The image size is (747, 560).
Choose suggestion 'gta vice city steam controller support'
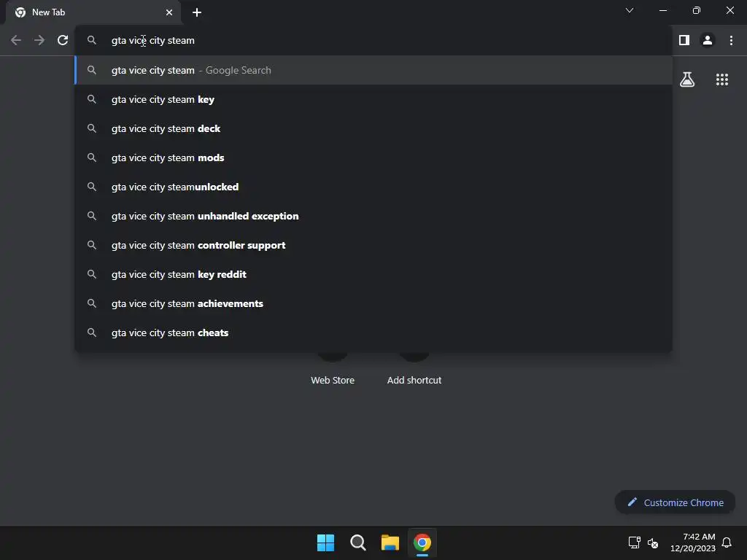[x=373, y=245]
